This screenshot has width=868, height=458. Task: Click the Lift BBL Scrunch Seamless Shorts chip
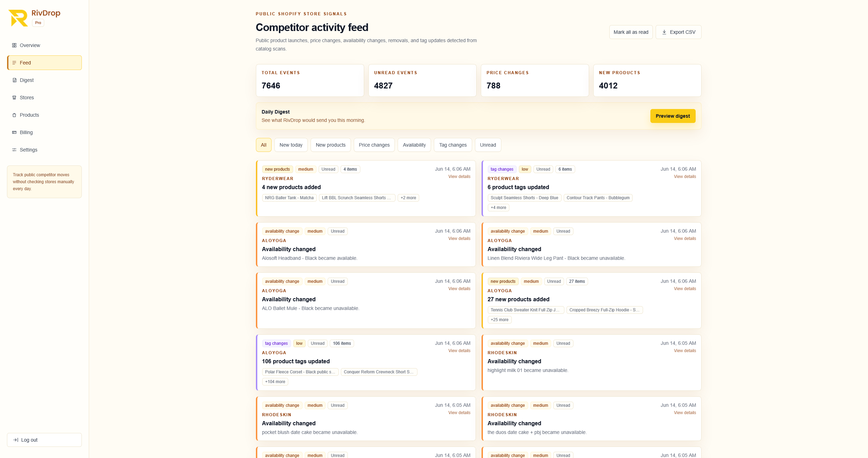(357, 198)
